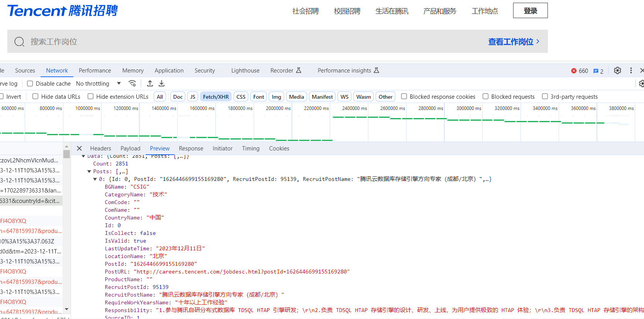
Task: Open the Cookies tab
Action: [279, 149]
